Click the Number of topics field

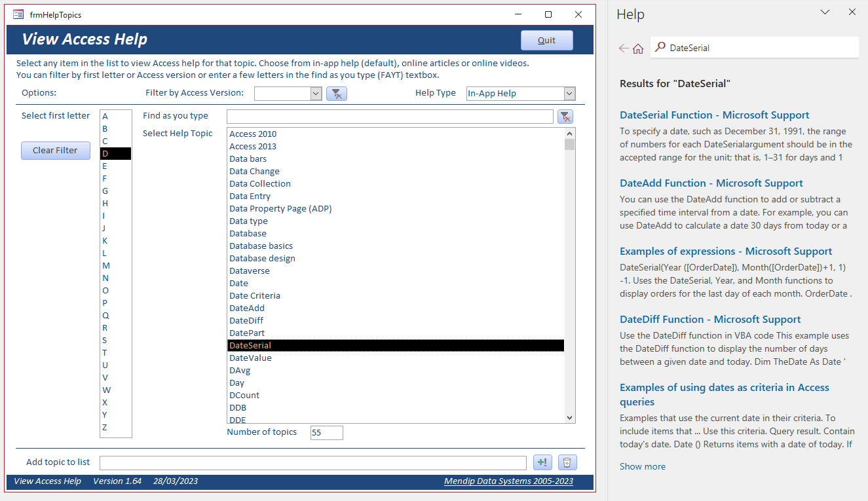pyautogui.click(x=327, y=433)
